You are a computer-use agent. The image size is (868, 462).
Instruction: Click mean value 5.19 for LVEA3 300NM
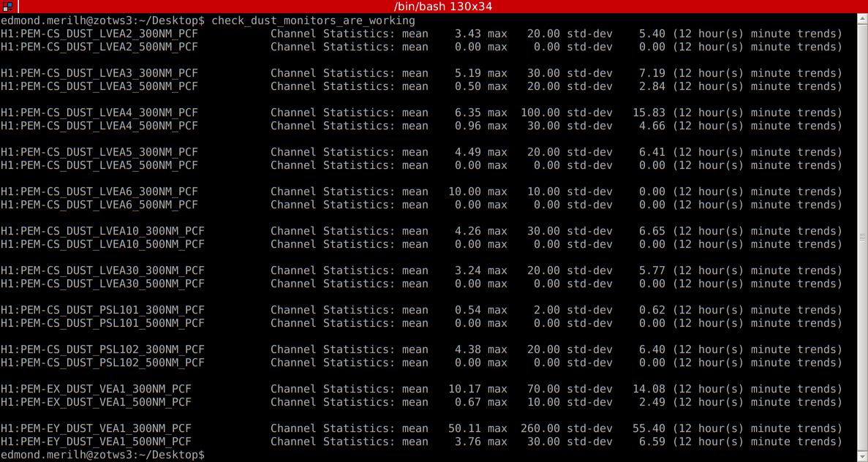[468, 73]
